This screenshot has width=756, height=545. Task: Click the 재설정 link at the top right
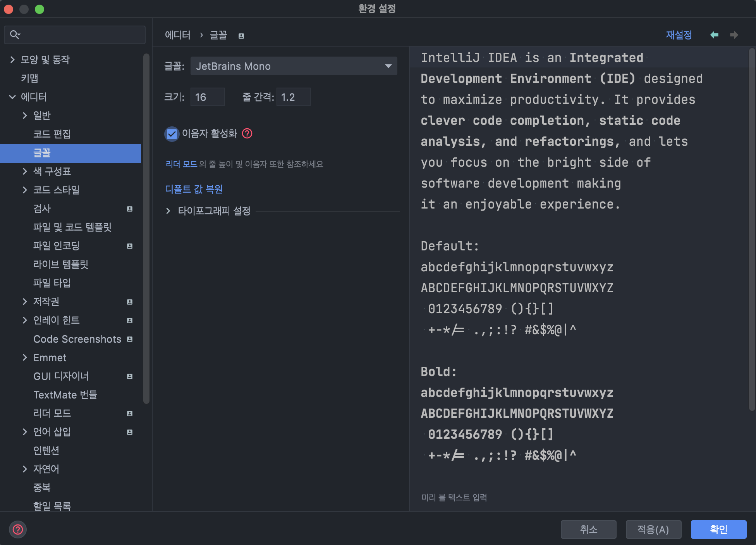pos(679,35)
